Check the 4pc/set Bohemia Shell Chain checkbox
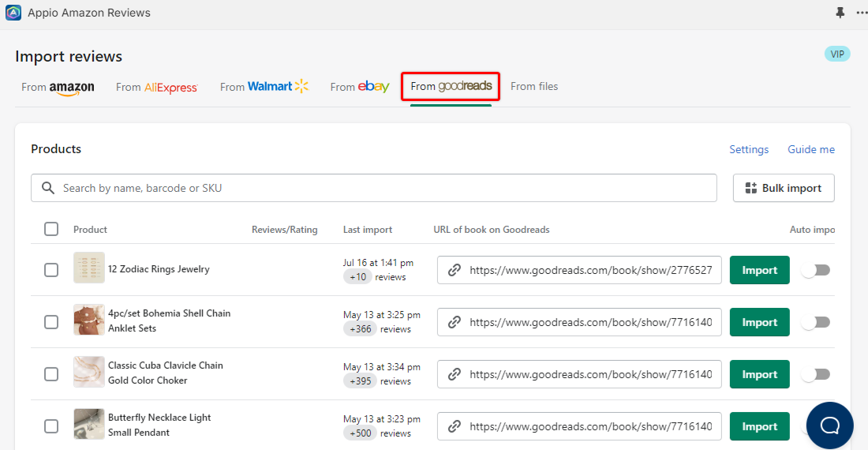The height and width of the screenshot is (450, 868). coord(51,322)
